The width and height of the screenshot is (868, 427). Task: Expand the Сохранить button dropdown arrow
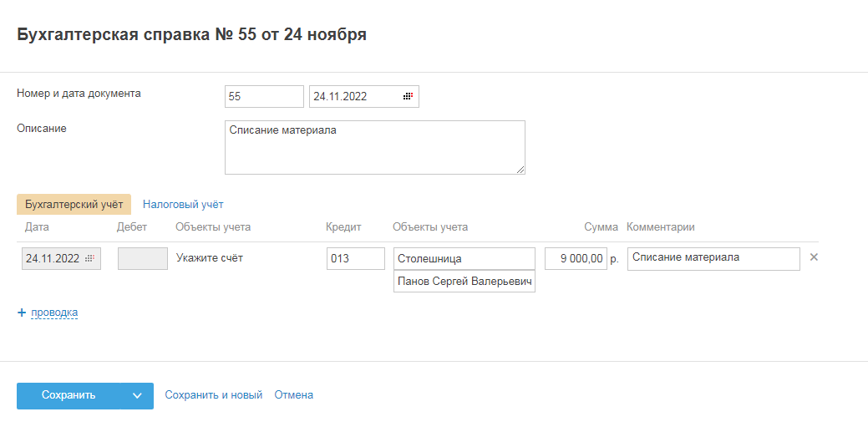(x=137, y=396)
